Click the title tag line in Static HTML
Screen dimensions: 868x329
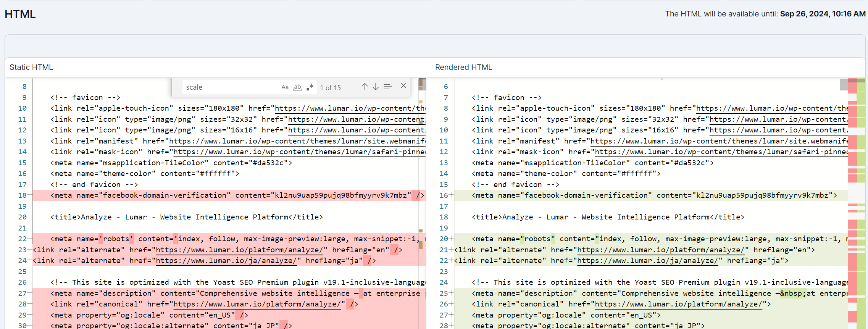187,217
